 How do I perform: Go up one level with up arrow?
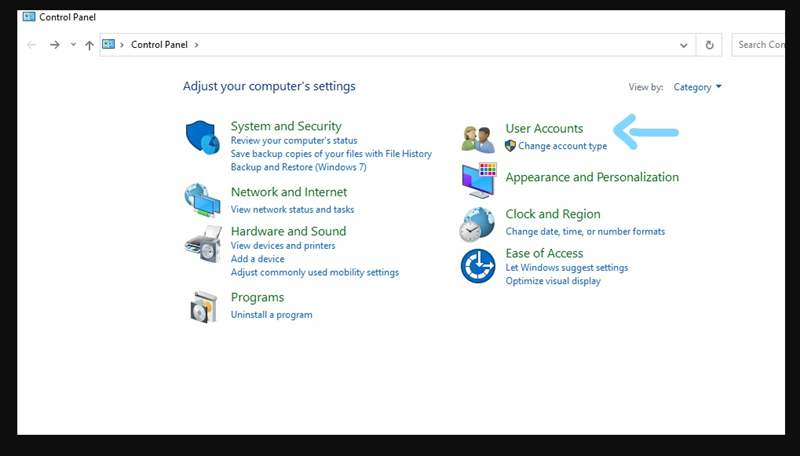90,45
